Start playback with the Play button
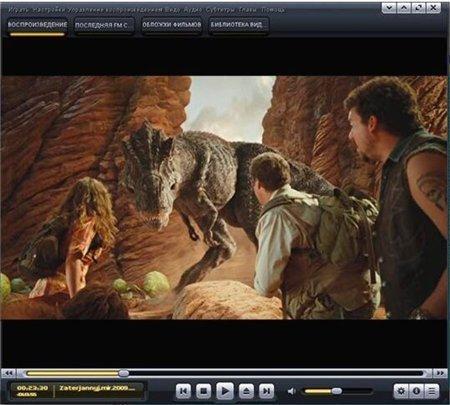Viewport: 450px width, 405px height. [225, 391]
